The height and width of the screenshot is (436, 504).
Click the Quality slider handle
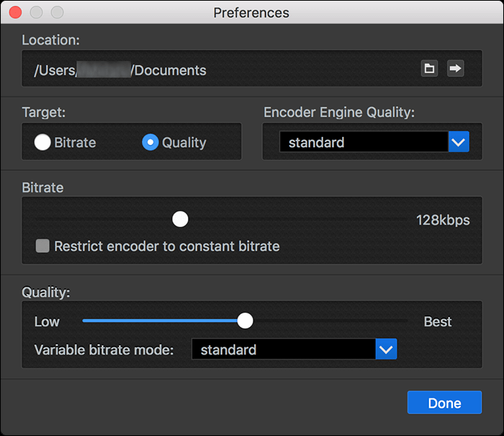tap(246, 321)
